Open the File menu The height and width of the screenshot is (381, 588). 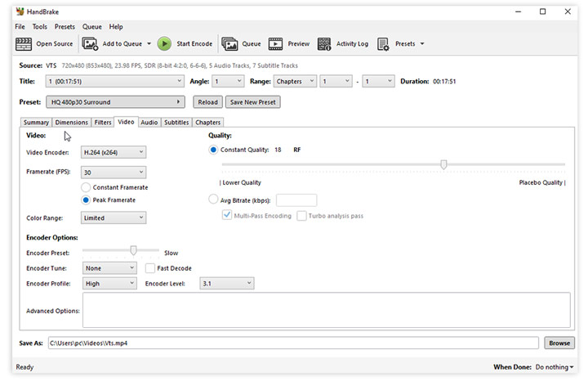(20, 27)
